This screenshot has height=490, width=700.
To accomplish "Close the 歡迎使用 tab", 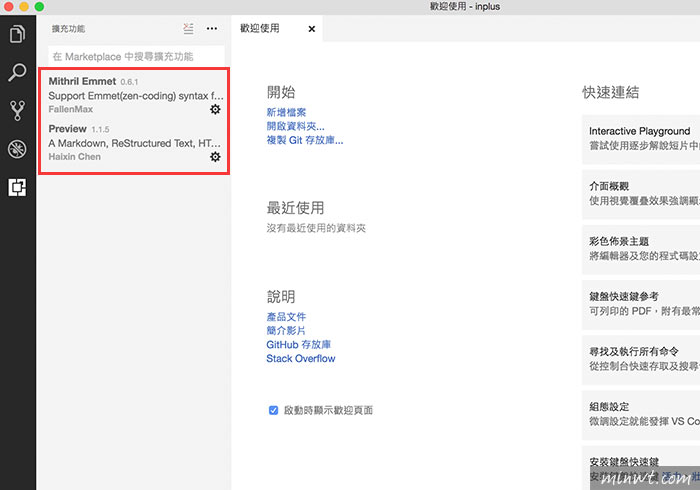I will 312,29.
